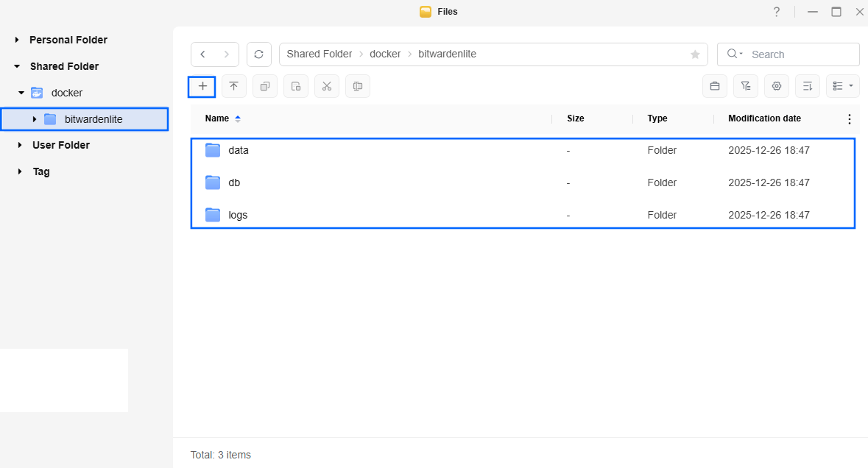The width and height of the screenshot is (868, 468).
Task: Click the plus button to create new item
Action: pos(202,86)
